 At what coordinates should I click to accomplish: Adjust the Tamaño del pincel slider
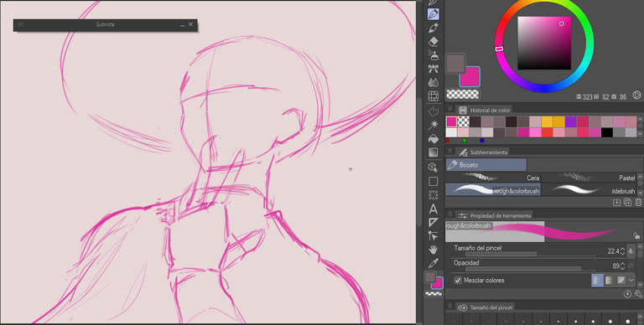(x=530, y=255)
